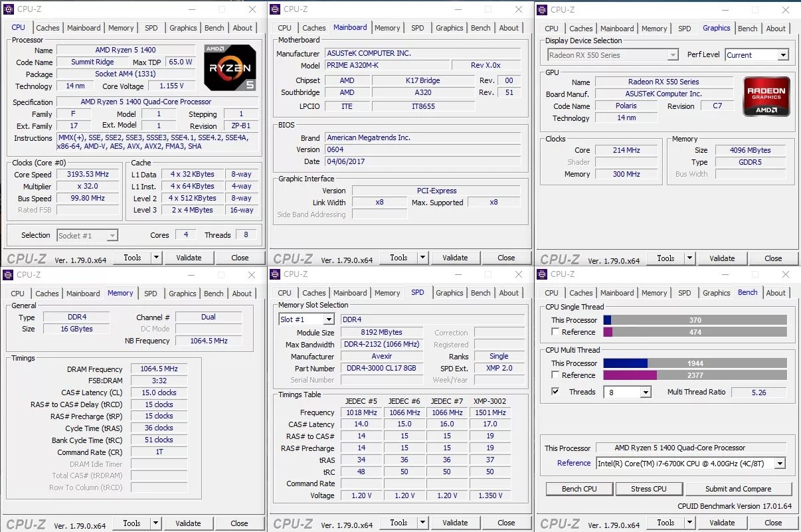The width and height of the screenshot is (801, 532).
Task: Click the CPU-Z app icon in the Bench window title bar
Action: [542, 274]
